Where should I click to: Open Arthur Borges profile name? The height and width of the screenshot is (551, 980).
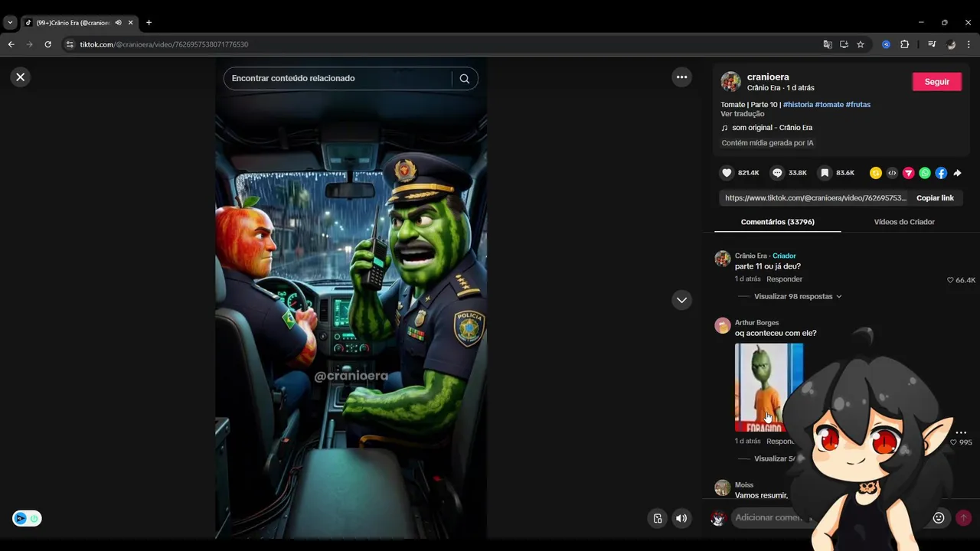(756, 323)
